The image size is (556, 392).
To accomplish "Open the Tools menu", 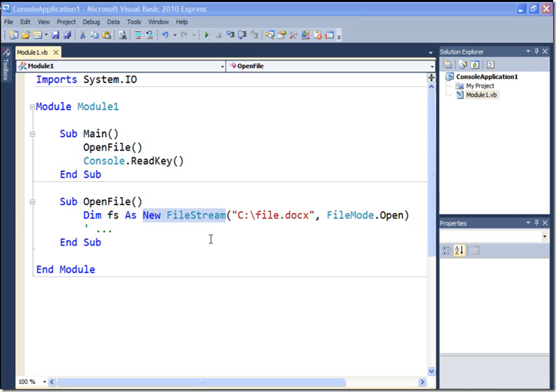I will click(133, 22).
